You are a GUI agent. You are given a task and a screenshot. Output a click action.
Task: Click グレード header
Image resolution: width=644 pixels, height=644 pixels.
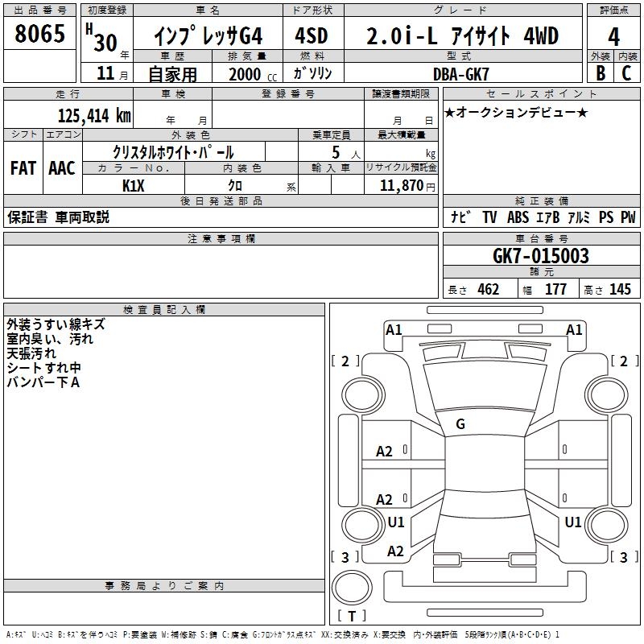tap(463, 10)
